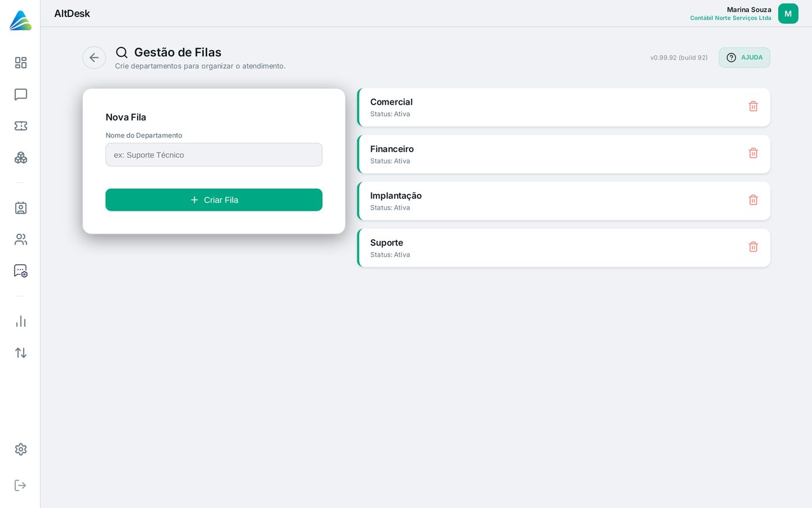Image resolution: width=812 pixels, height=508 pixels.
Task: Open the chat settings icon in sidebar
Action: pos(21,271)
